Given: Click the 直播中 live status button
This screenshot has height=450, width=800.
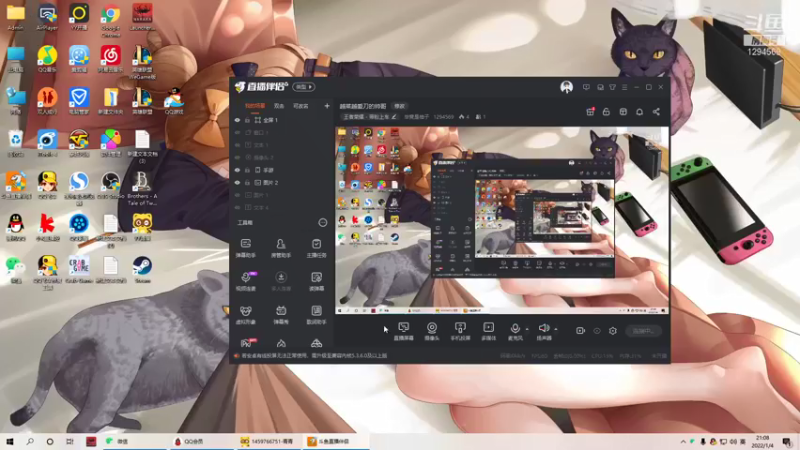Looking at the screenshot, I should click(x=643, y=331).
